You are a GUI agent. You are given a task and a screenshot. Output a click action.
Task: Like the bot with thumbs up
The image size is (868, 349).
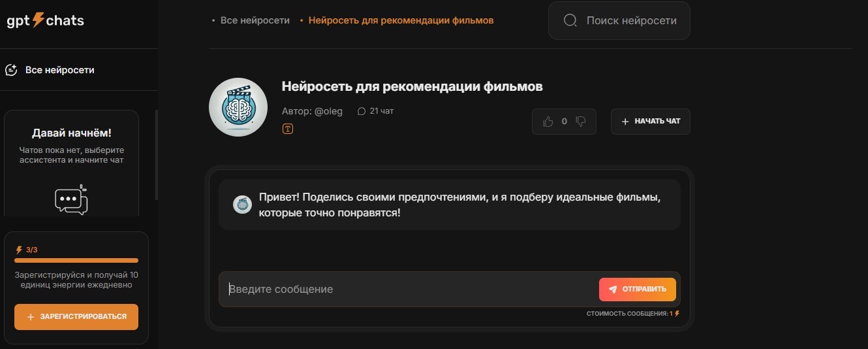tap(548, 121)
